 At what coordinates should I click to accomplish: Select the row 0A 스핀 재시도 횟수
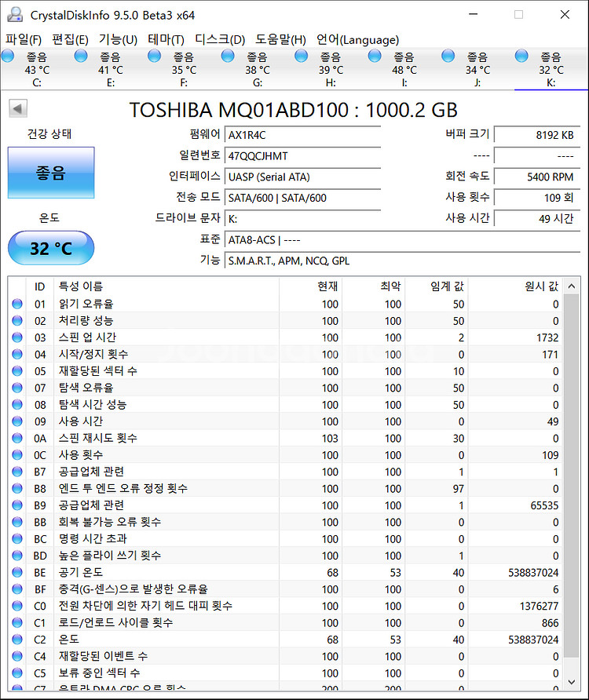coord(286,439)
